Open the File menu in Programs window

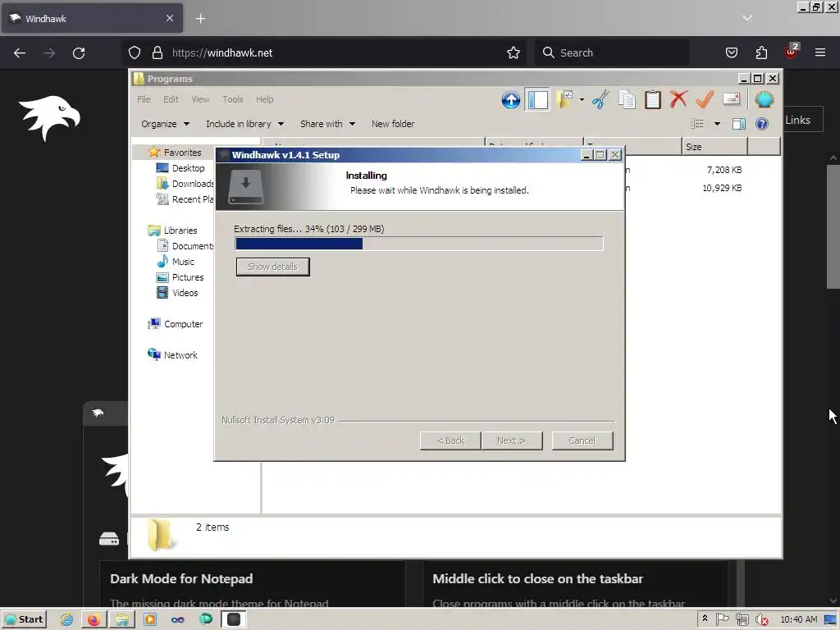pyautogui.click(x=144, y=99)
